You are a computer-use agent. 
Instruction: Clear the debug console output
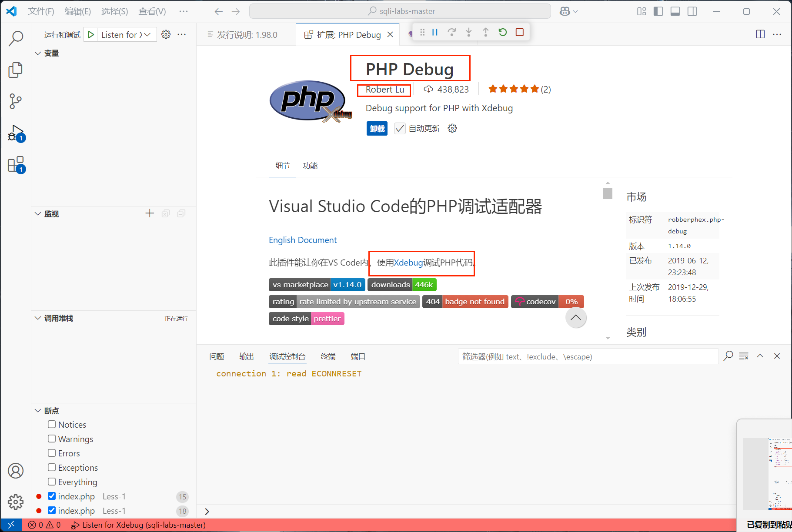(x=744, y=356)
